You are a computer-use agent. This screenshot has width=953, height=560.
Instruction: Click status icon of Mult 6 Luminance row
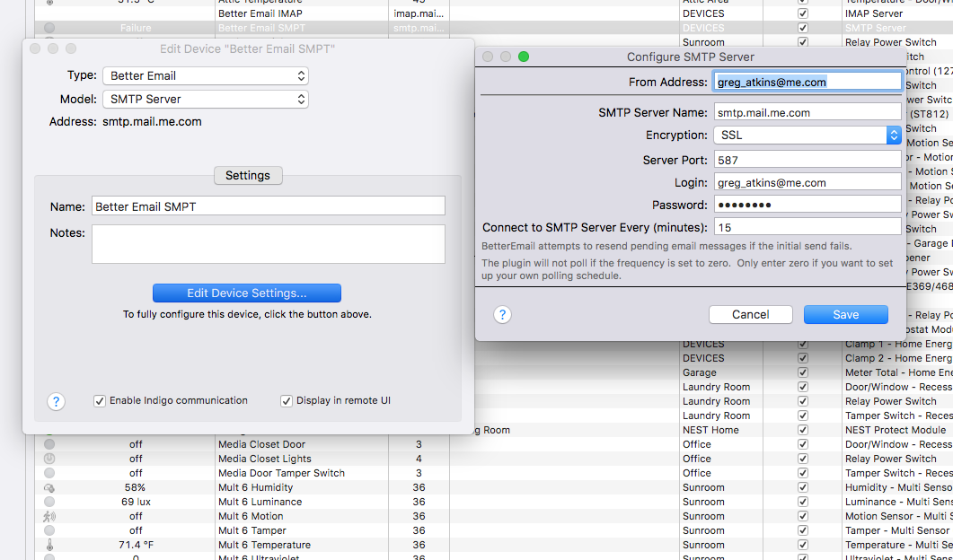tap(49, 502)
